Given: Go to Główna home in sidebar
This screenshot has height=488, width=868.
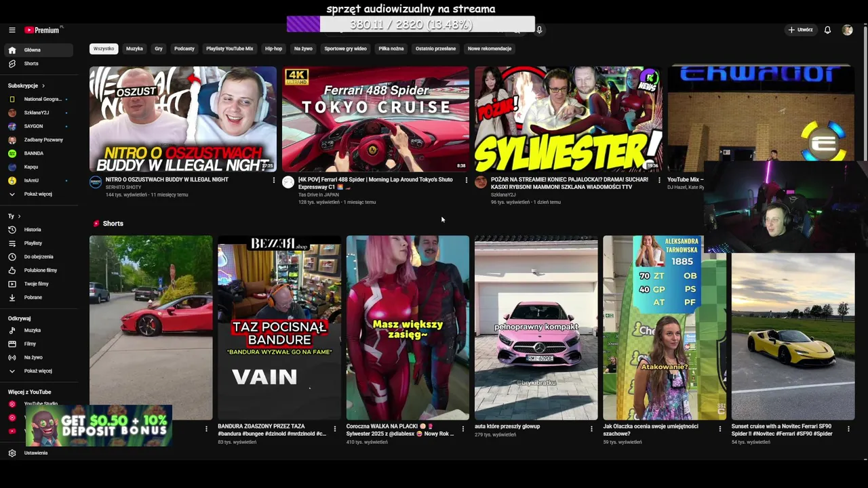Looking at the screenshot, I should 39,50.
